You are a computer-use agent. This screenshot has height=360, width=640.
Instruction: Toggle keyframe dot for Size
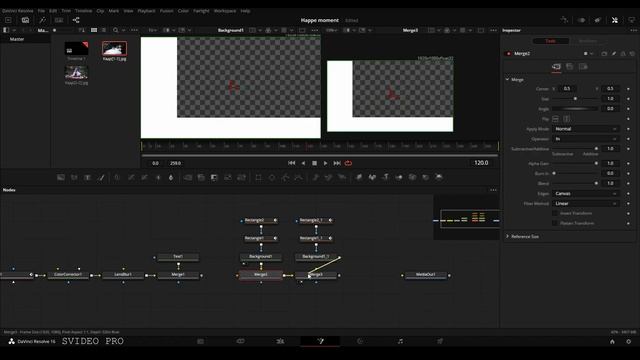(x=629, y=99)
